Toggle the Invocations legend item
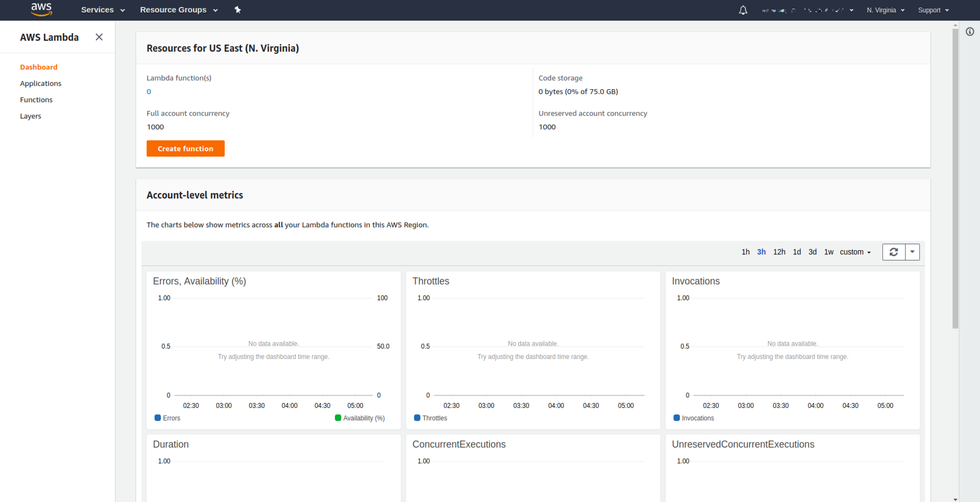Image resolution: width=980 pixels, height=502 pixels. tap(694, 418)
